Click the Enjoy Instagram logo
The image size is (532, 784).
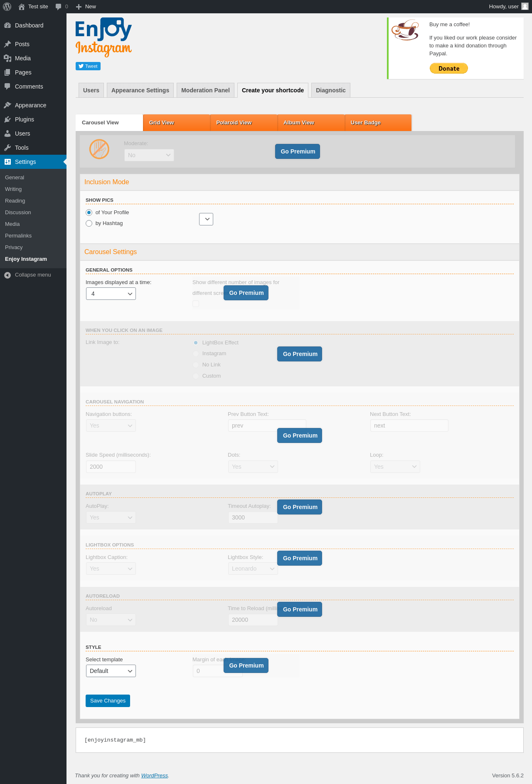tap(103, 37)
